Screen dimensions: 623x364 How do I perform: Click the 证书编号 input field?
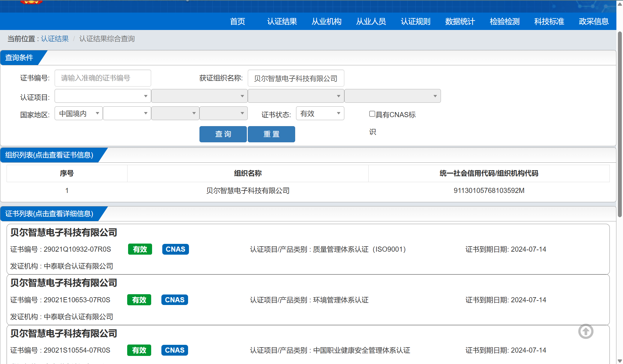tap(103, 78)
